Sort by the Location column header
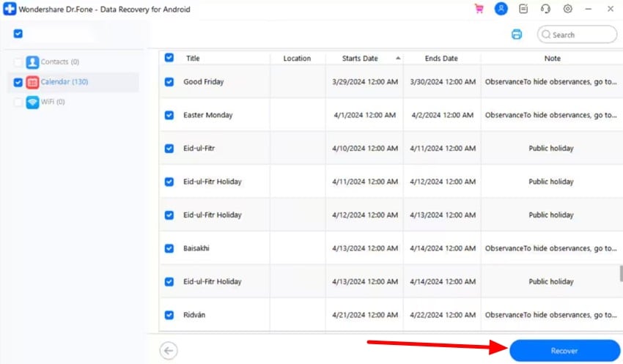The width and height of the screenshot is (623, 364). click(297, 59)
